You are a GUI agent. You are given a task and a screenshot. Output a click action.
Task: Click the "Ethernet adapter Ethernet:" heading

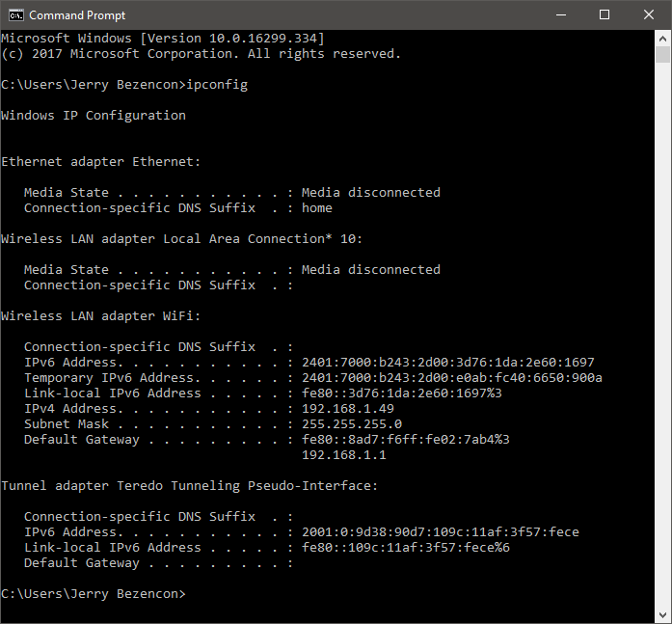pyautogui.click(x=101, y=162)
